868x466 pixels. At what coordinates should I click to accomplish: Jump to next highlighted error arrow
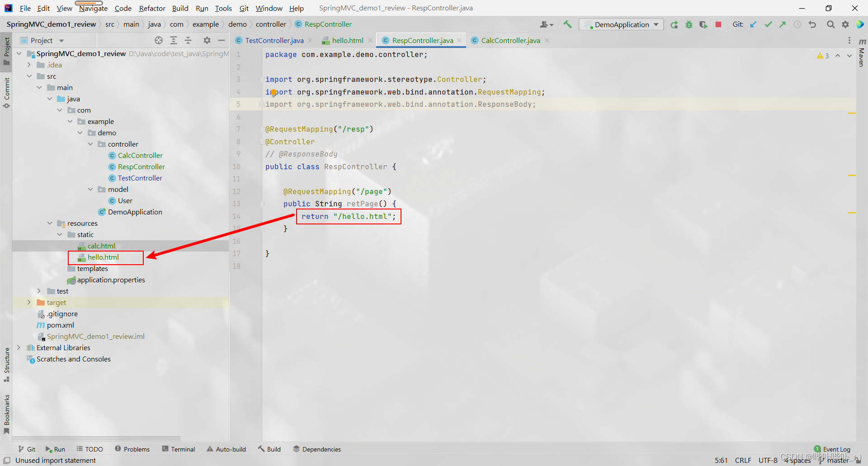[849, 56]
